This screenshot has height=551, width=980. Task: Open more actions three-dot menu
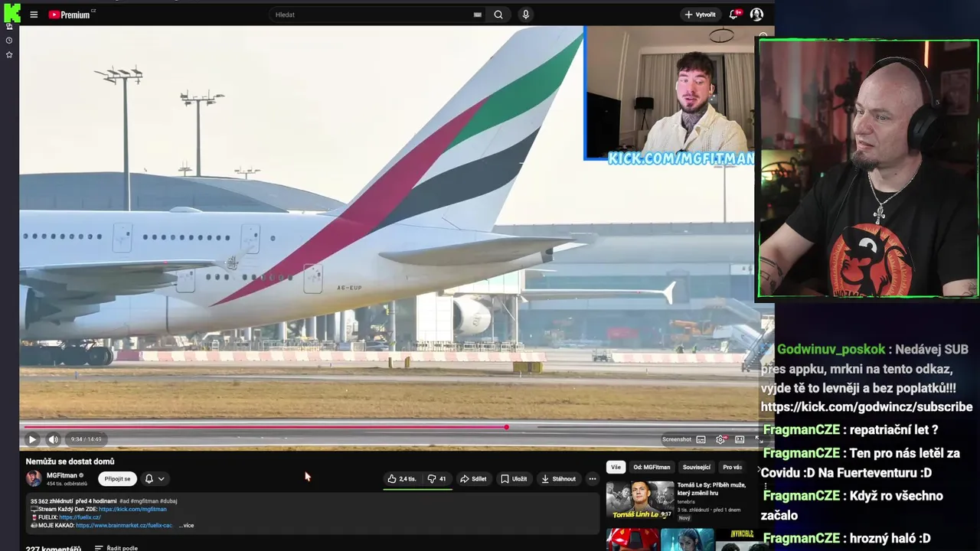[x=592, y=478]
